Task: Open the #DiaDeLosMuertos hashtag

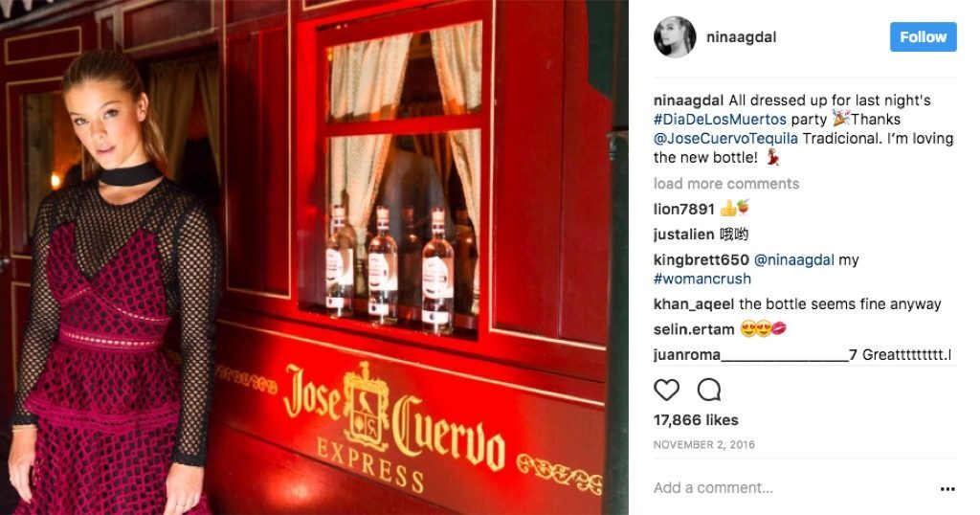Action: point(720,120)
